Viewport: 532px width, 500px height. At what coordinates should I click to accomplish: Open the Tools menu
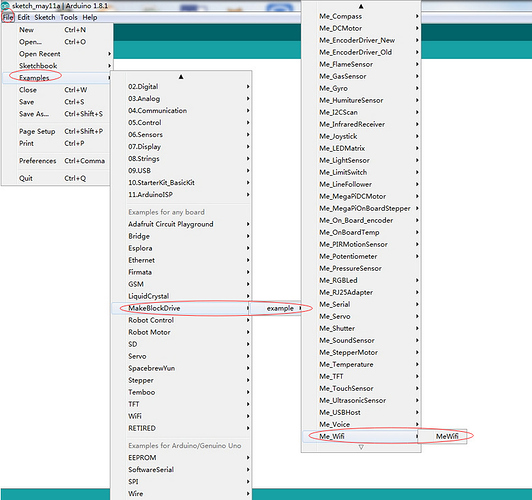pyautogui.click(x=69, y=17)
